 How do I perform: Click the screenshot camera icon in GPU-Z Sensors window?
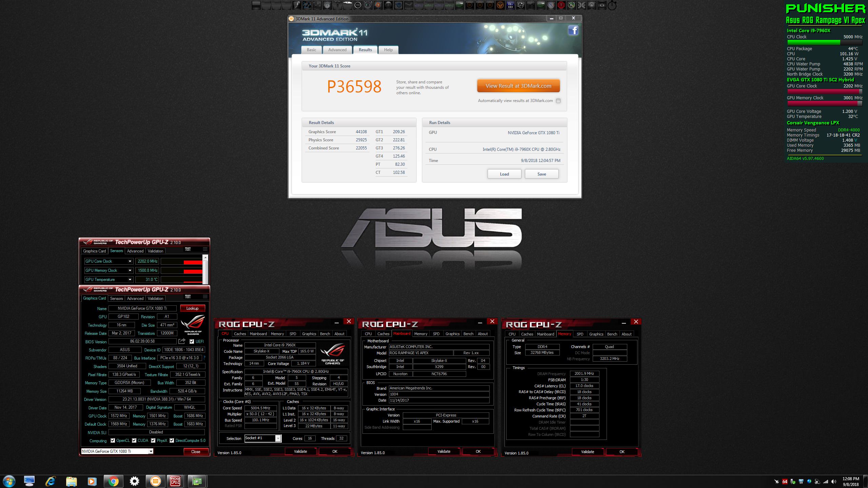point(188,249)
